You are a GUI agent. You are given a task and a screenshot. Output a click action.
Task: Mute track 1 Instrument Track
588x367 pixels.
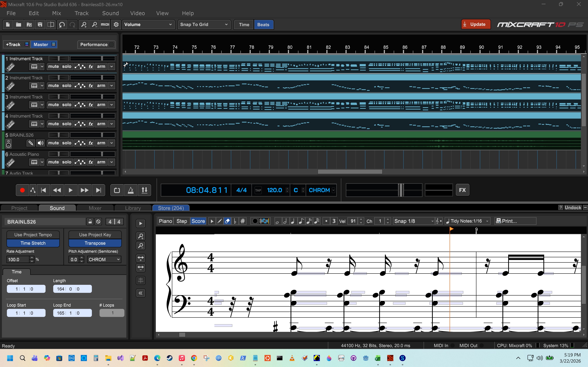tap(53, 67)
